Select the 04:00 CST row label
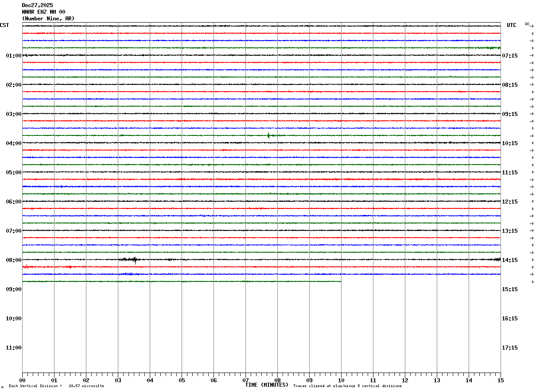Screen dimensions: 536x392 pos(14,143)
